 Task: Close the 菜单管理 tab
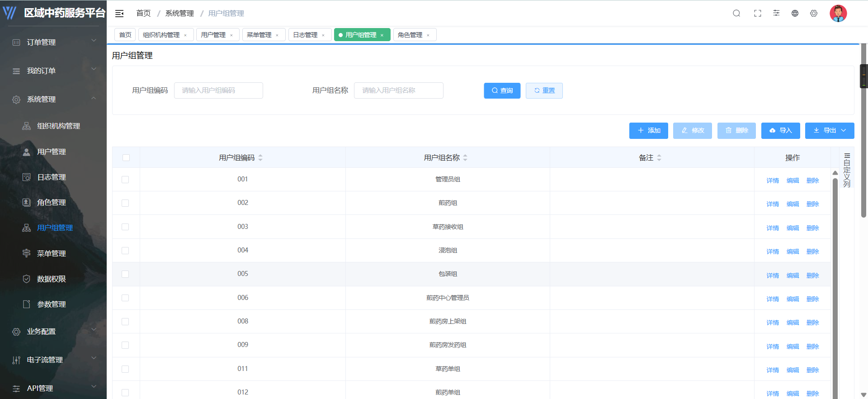277,35
